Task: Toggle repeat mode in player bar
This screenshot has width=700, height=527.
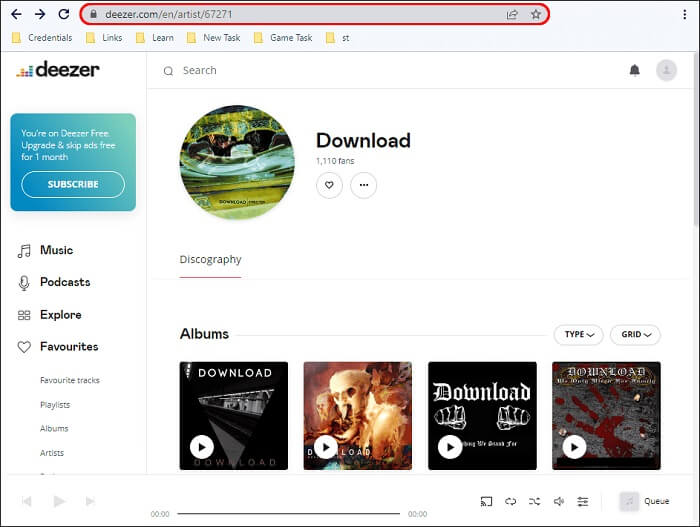Action: tap(510, 500)
